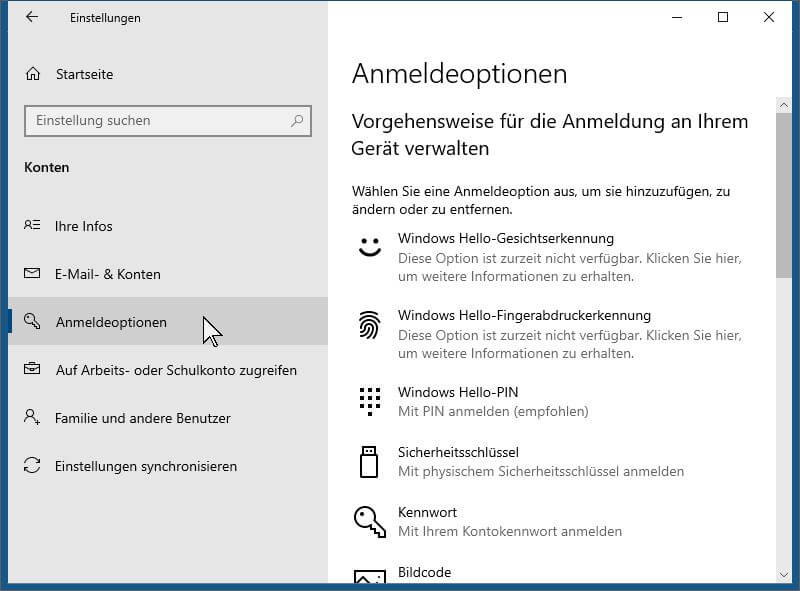Focus the Einstellung suchen search field

point(168,121)
